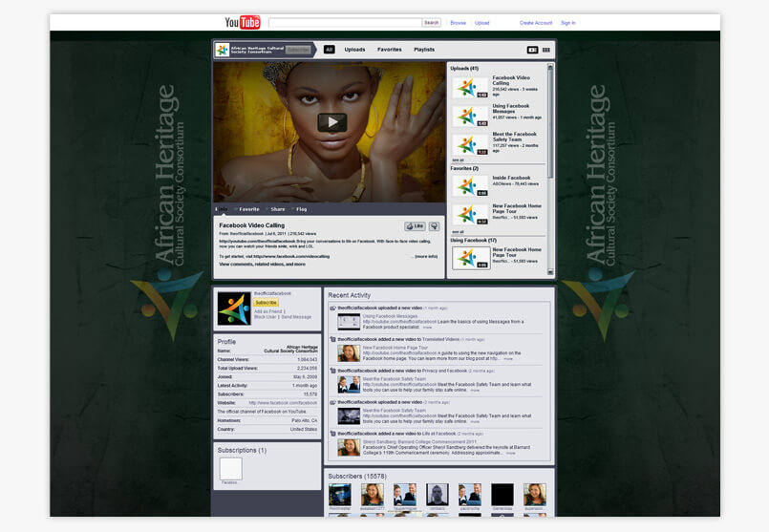The image size is (769, 532).
Task: Select the Playlists tab
Action: (x=424, y=50)
